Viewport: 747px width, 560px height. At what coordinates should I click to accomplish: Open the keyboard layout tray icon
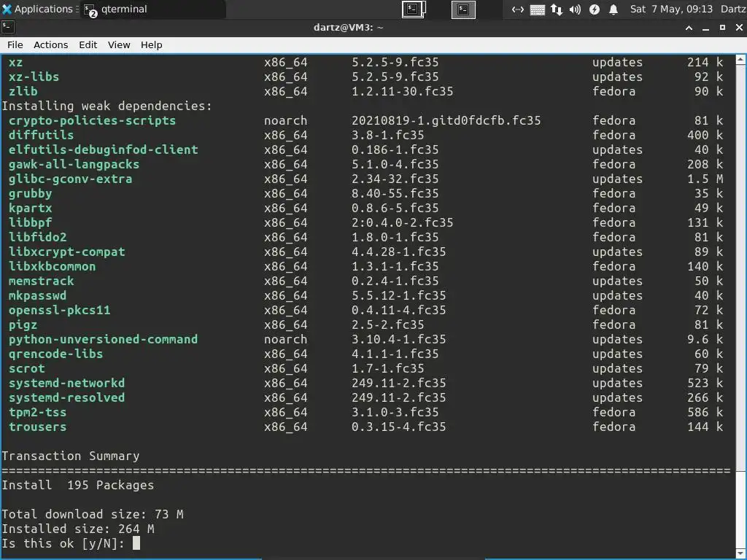coord(537,9)
